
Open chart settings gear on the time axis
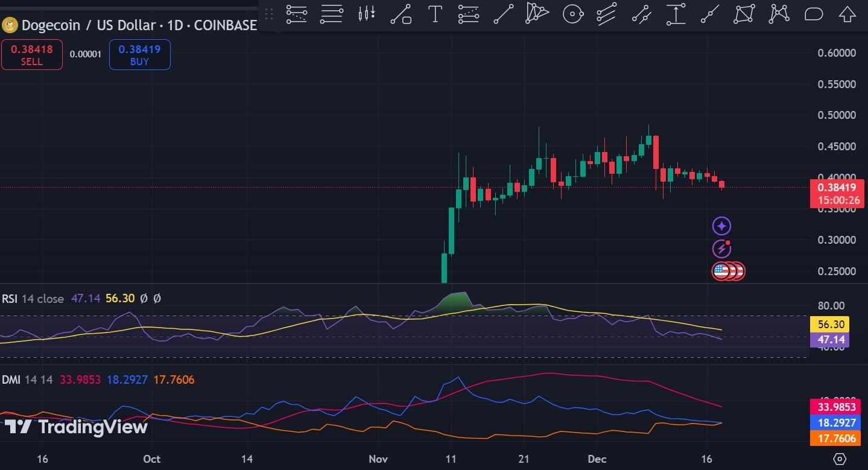[840, 459]
